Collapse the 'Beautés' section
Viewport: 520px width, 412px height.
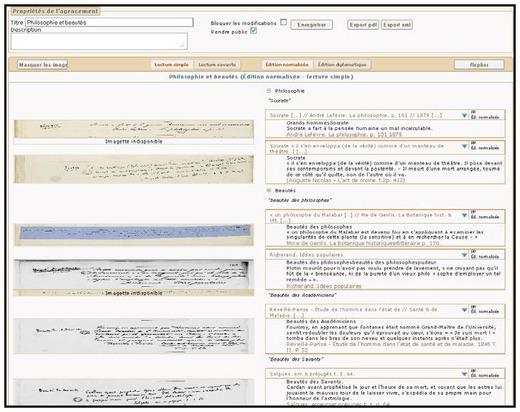pos(269,190)
